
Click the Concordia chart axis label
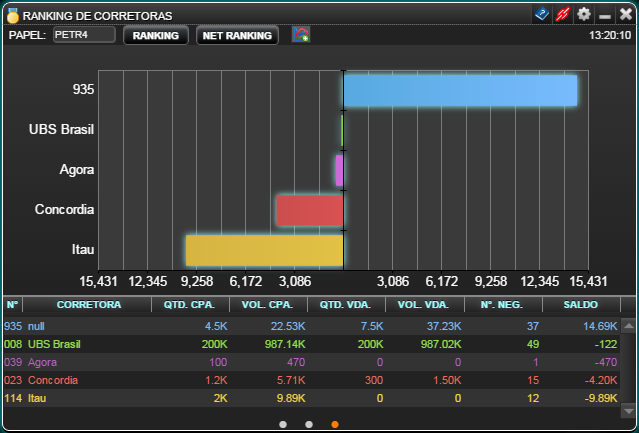(64, 209)
